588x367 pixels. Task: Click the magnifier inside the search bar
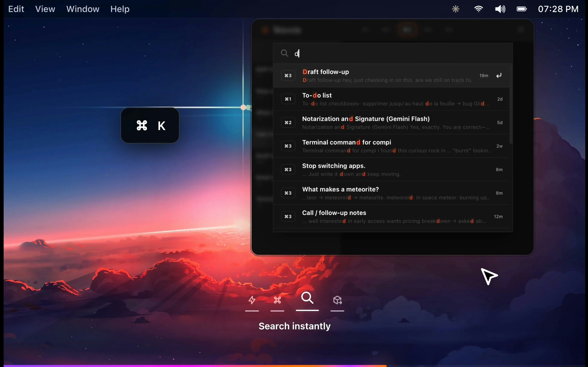284,53
